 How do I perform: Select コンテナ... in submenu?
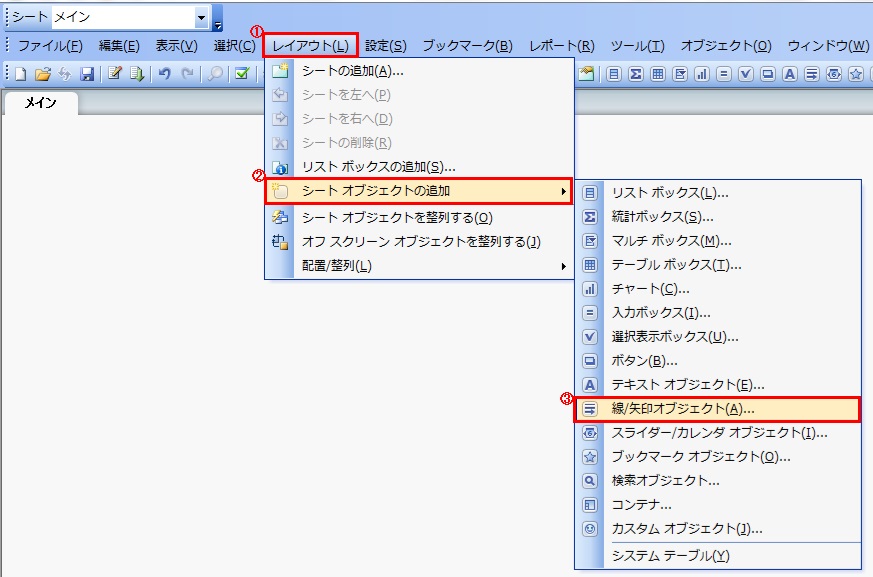pyautogui.click(x=718, y=505)
